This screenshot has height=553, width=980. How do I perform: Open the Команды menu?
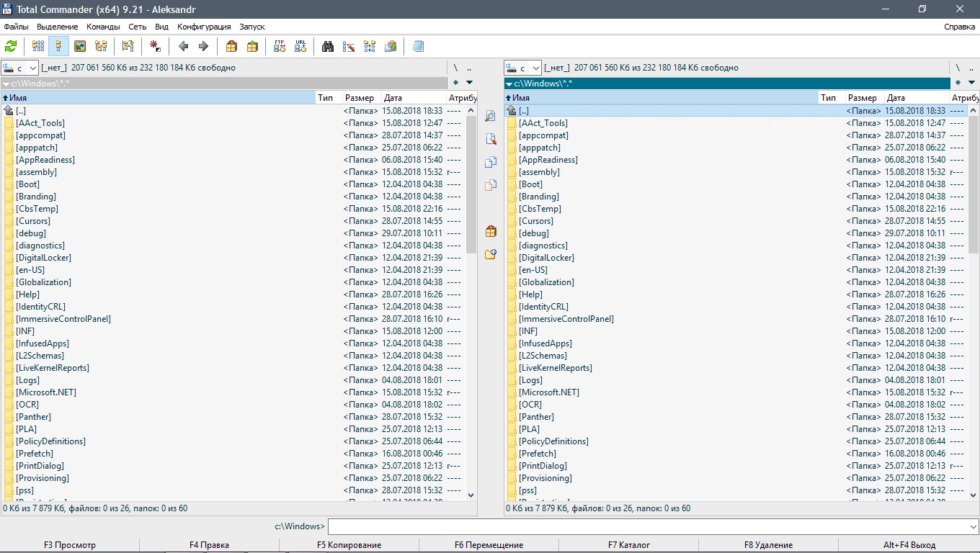[x=103, y=27]
